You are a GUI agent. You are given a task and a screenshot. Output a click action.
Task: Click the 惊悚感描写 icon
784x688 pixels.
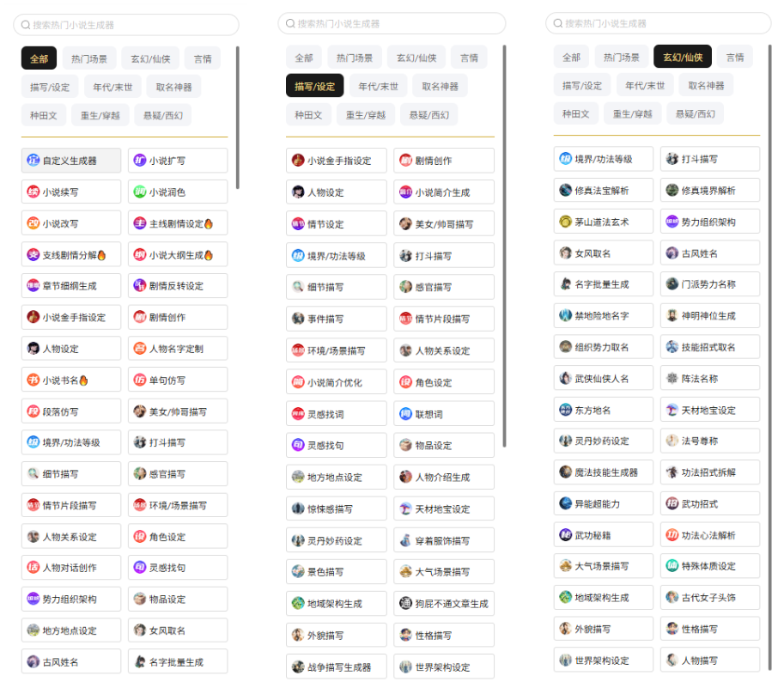pyautogui.click(x=298, y=509)
